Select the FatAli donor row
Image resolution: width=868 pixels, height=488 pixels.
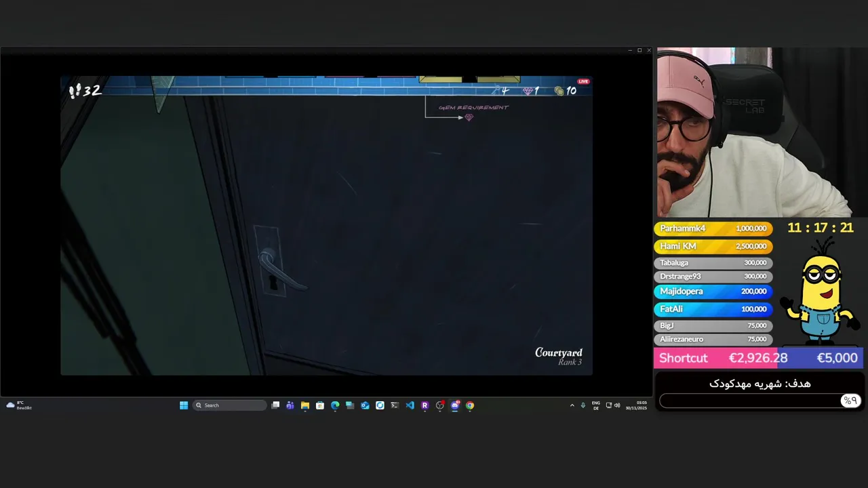click(x=713, y=308)
